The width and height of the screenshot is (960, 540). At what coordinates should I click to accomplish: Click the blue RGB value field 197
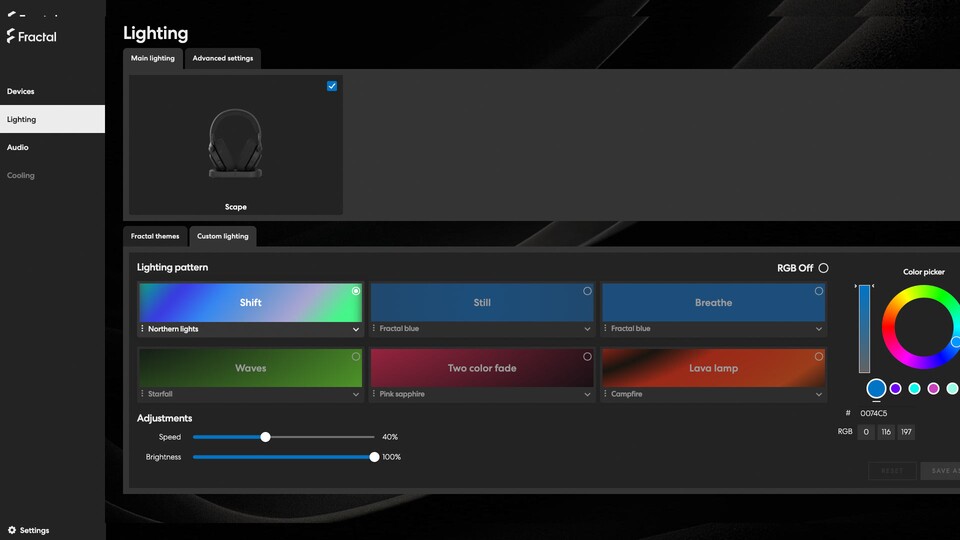[x=906, y=432]
